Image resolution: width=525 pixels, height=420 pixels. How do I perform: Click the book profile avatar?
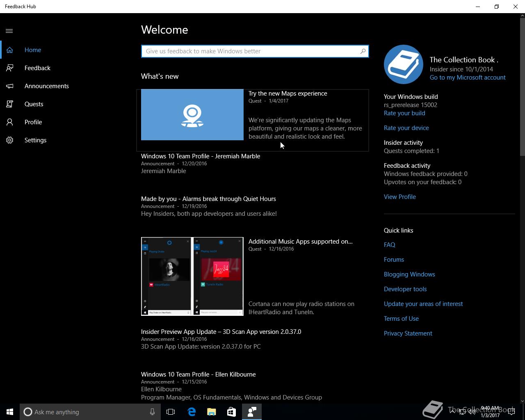pyautogui.click(x=404, y=64)
